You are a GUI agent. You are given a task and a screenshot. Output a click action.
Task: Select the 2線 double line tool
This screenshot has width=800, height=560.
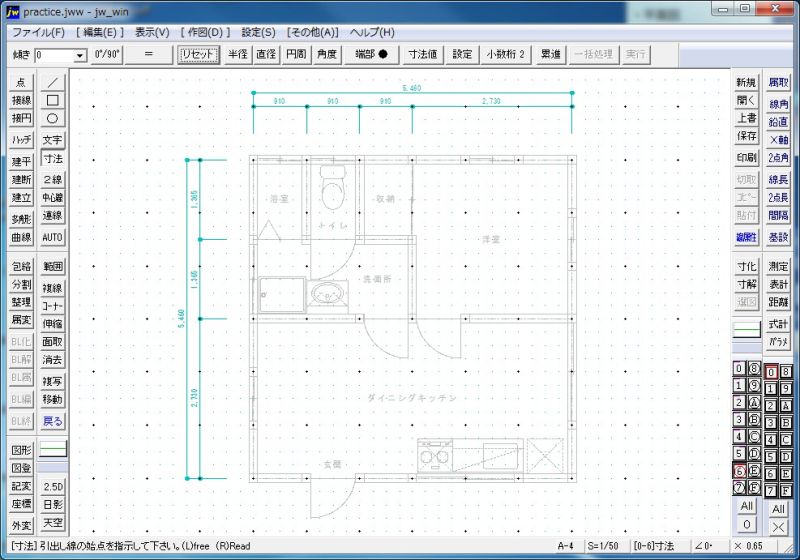53,180
